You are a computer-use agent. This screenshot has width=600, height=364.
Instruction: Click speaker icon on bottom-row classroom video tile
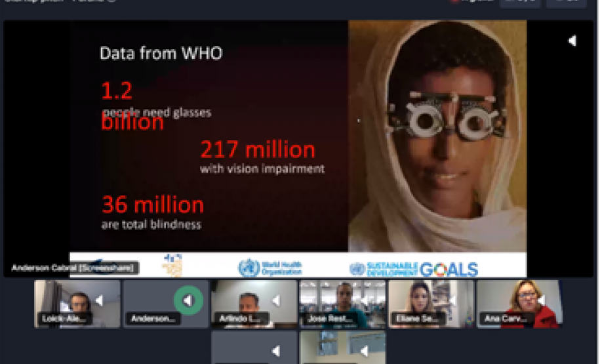tap(365, 352)
